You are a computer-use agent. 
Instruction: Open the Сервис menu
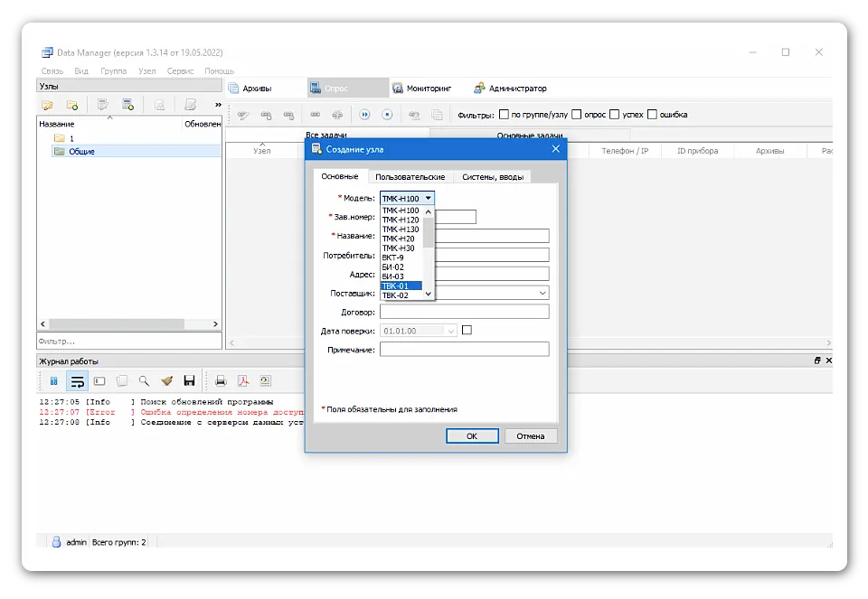click(180, 70)
